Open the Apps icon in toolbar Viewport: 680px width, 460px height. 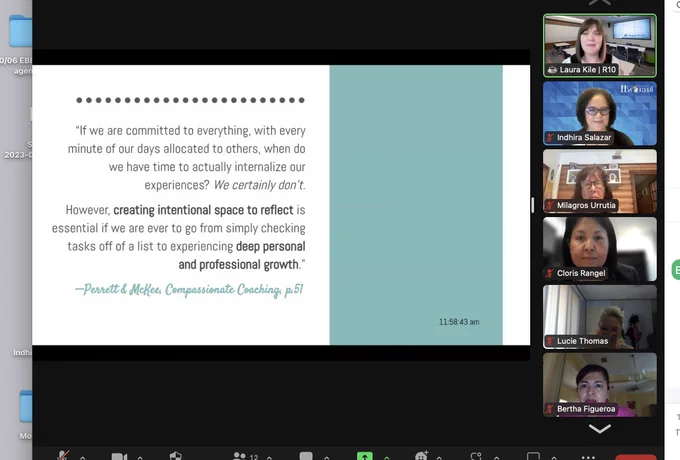[x=476, y=456]
